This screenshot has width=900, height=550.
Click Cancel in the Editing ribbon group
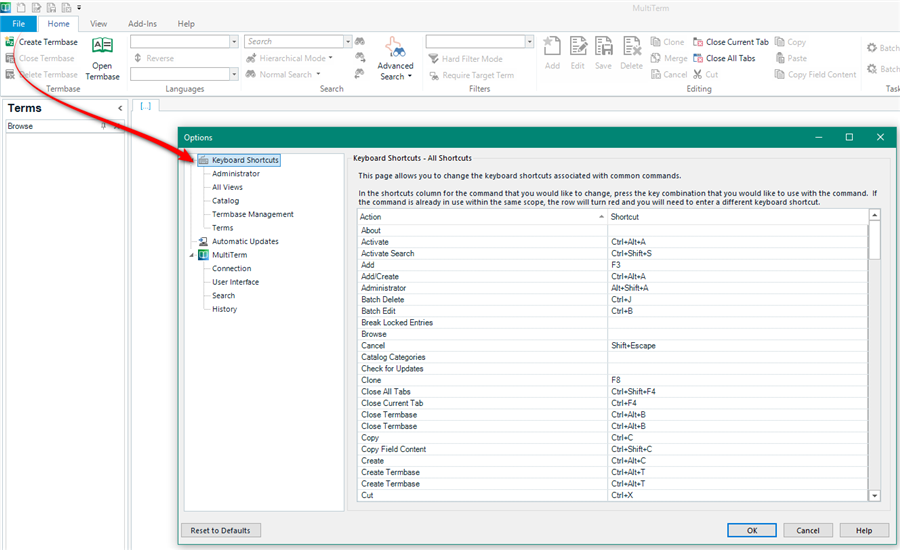click(669, 74)
